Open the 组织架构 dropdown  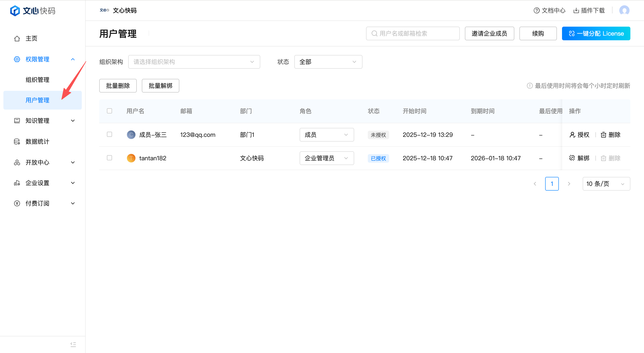click(194, 62)
